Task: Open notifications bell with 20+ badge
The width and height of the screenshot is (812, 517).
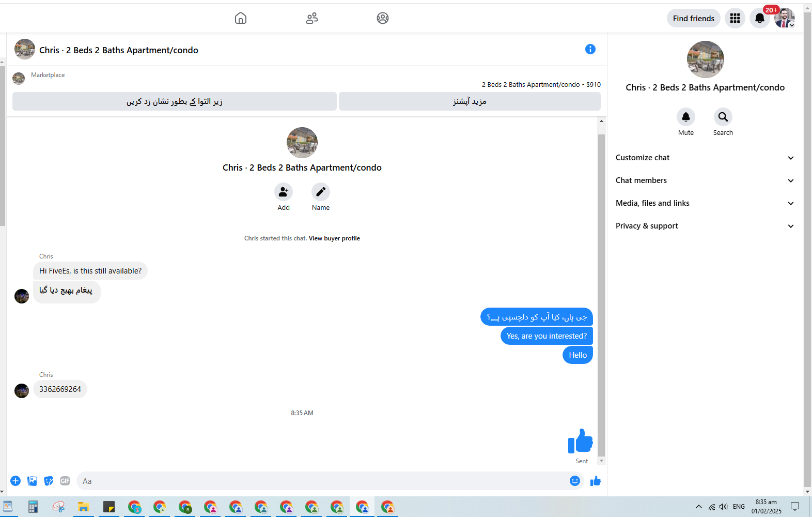Action: pyautogui.click(x=760, y=19)
